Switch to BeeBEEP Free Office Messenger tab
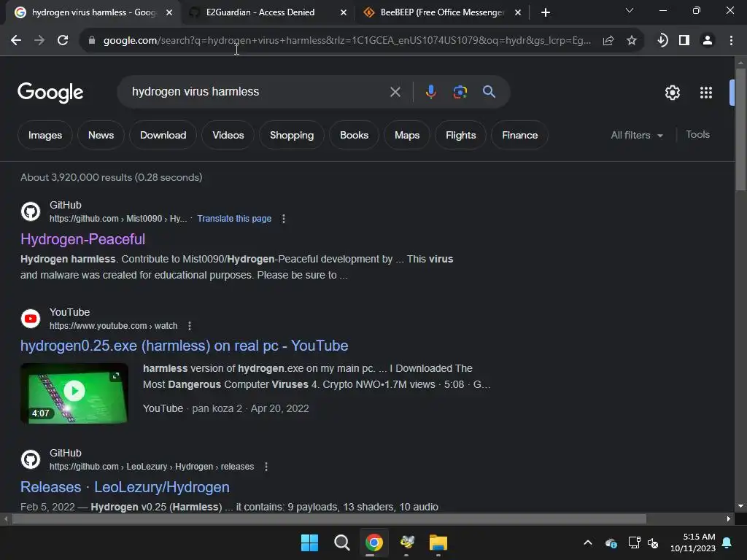This screenshot has width=747, height=560. click(441, 12)
